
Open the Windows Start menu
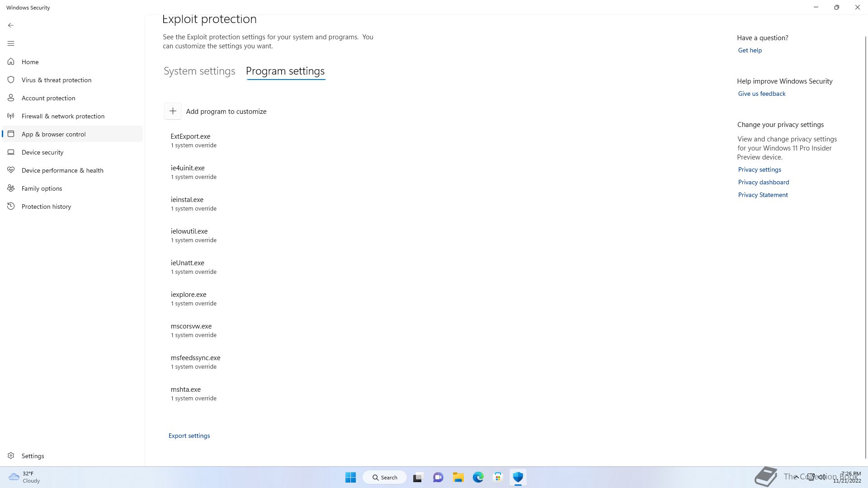pyautogui.click(x=350, y=477)
